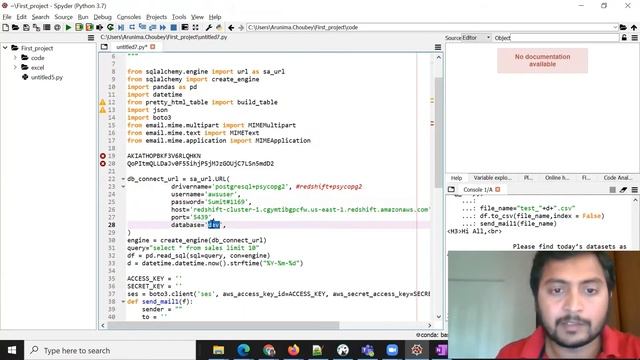Image resolution: width=640 pixels, height=360 pixels.
Task: Click the warning icon on line 13
Action: coord(103,110)
